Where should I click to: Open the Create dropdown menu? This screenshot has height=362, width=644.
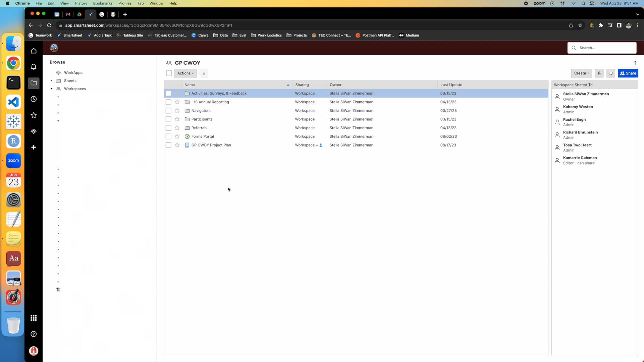coord(581,73)
